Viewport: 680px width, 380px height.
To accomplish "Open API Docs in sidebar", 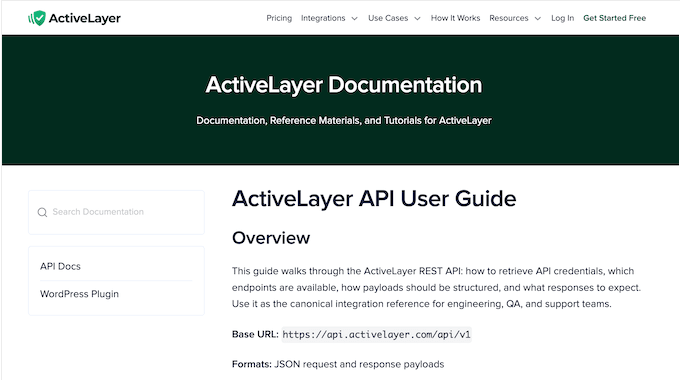I will tap(60, 266).
